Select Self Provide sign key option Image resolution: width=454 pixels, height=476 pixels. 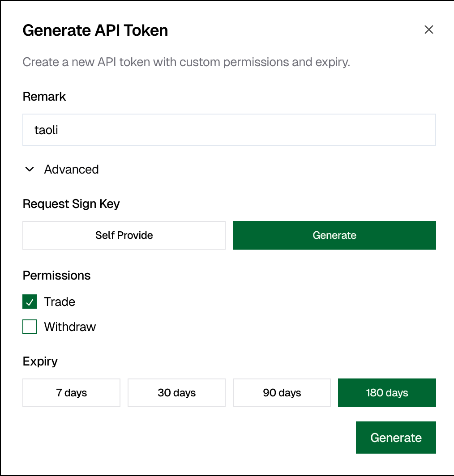pyautogui.click(x=124, y=235)
